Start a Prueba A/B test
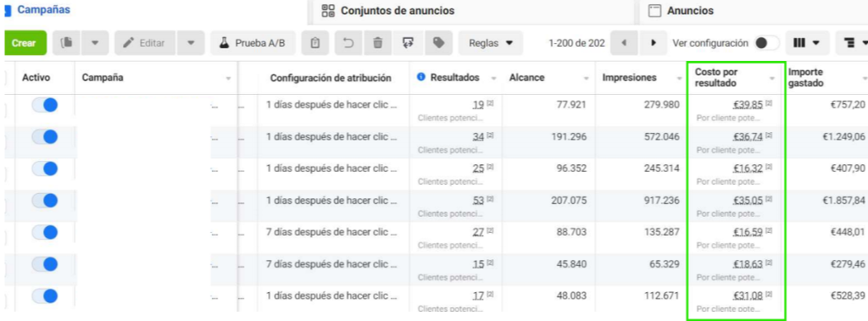This screenshot has width=868, height=321. (253, 42)
